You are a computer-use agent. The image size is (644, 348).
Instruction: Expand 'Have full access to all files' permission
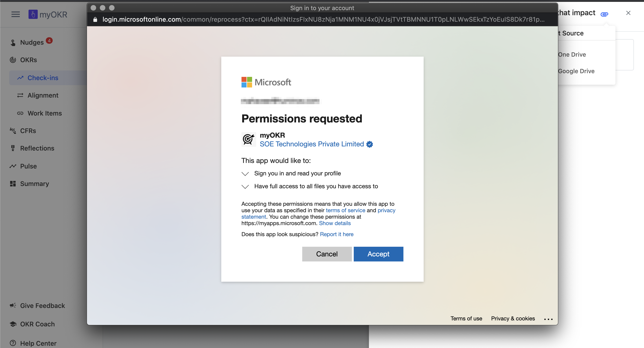tap(245, 186)
